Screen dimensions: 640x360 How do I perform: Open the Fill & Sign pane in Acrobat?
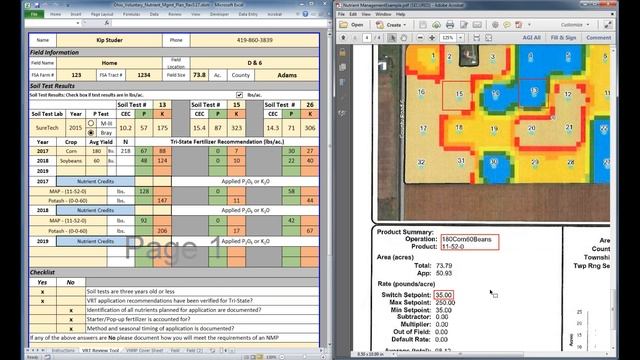click(x=563, y=38)
